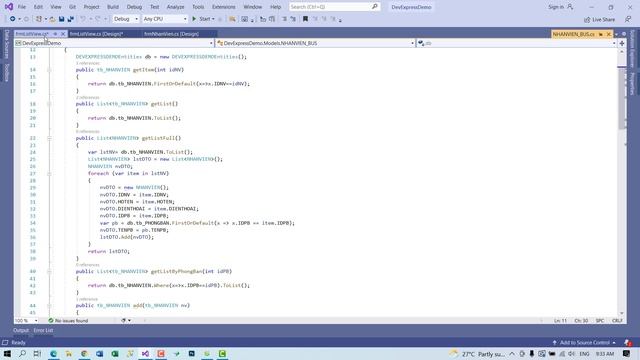
Task: Open the Analyze menu
Action: click(176, 7)
